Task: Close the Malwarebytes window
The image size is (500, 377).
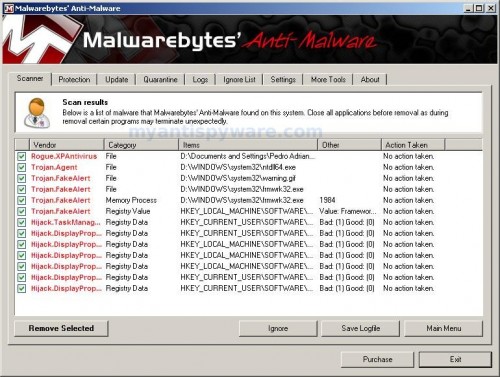Action: [x=490, y=8]
